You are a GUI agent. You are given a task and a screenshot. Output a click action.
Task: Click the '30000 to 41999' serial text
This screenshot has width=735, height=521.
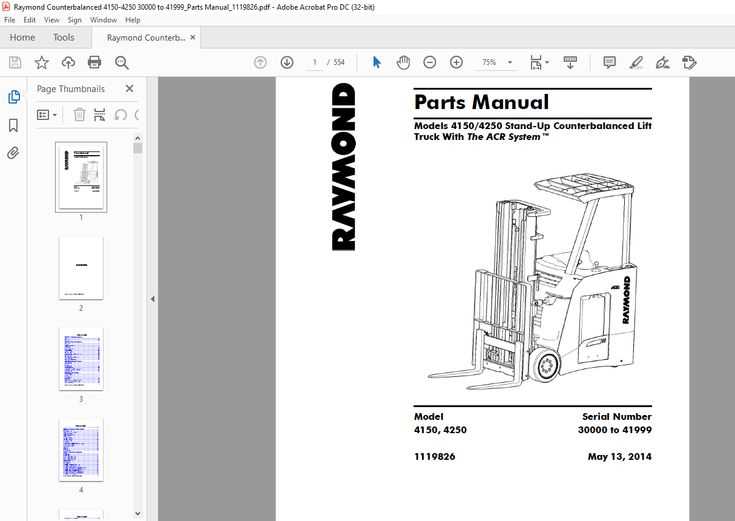tap(615, 430)
